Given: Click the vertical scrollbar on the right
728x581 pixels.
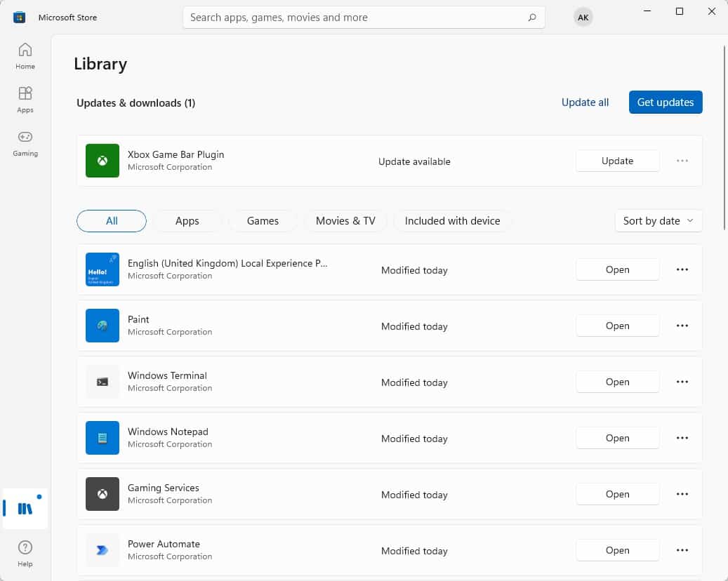Looking at the screenshot, I should (724, 138).
